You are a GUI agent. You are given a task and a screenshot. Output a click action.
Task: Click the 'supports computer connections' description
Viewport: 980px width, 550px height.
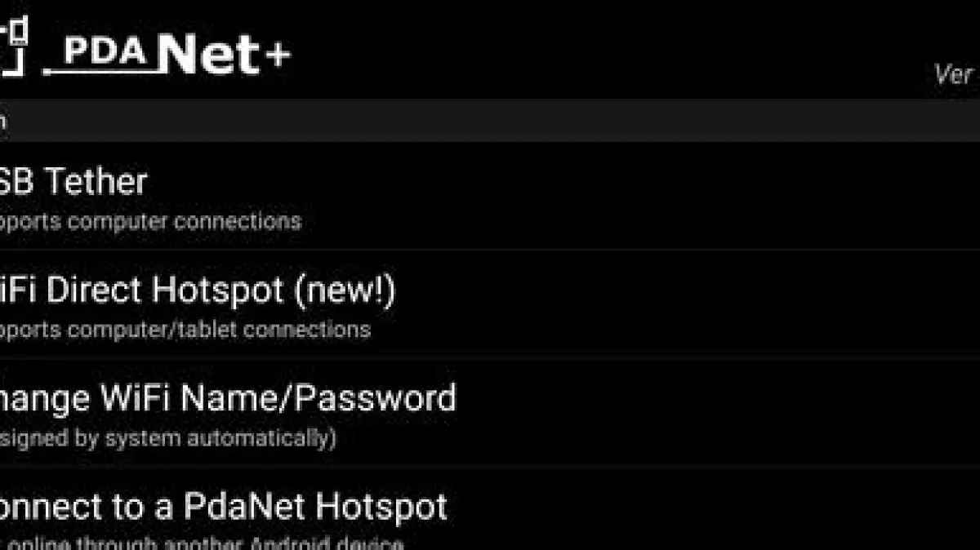coord(151,221)
